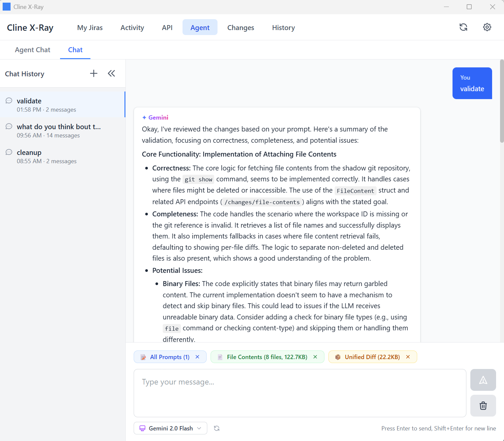504x441 pixels.
Task: Click the 'file' inline code snippet
Action: tap(172, 328)
